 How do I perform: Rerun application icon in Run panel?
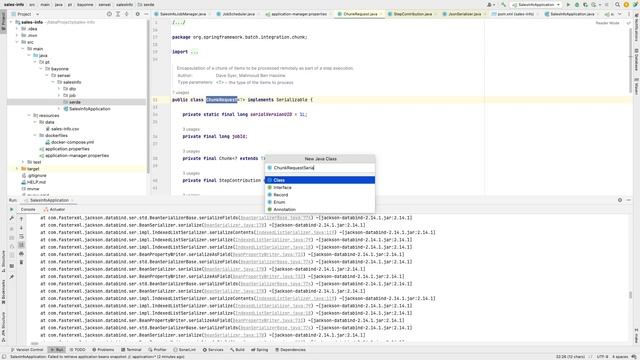[11, 209]
